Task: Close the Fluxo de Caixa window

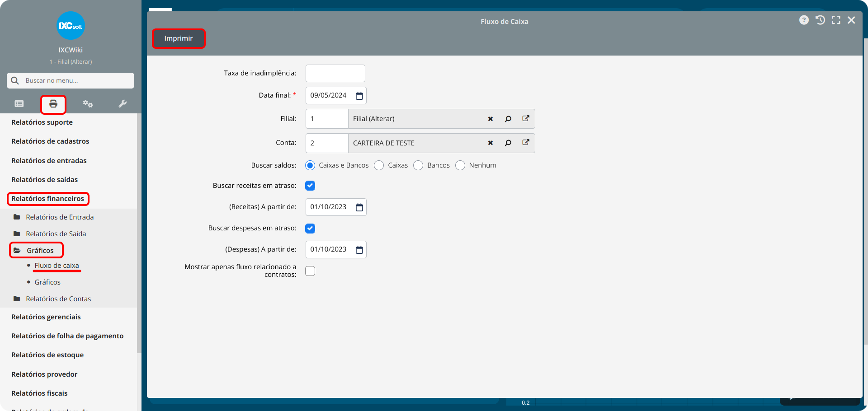Action: click(851, 20)
